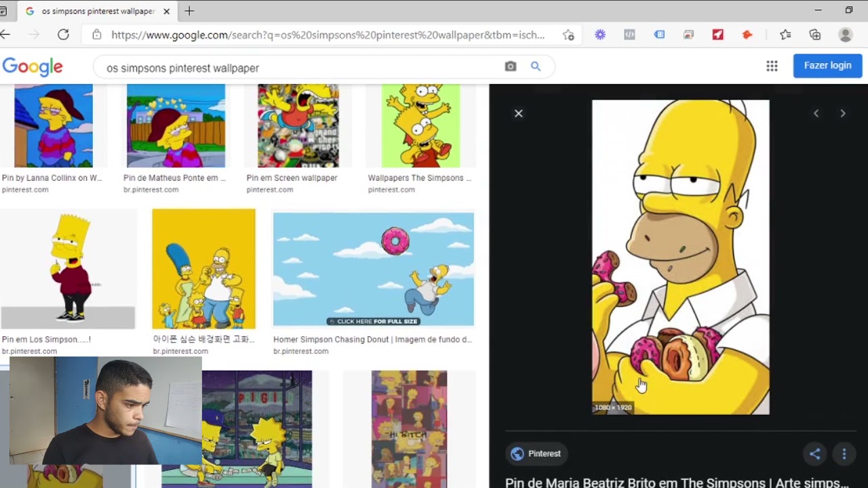Viewport: 868px width, 488px height.
Task: Open the orange extension icon
Action: point(747,35)
